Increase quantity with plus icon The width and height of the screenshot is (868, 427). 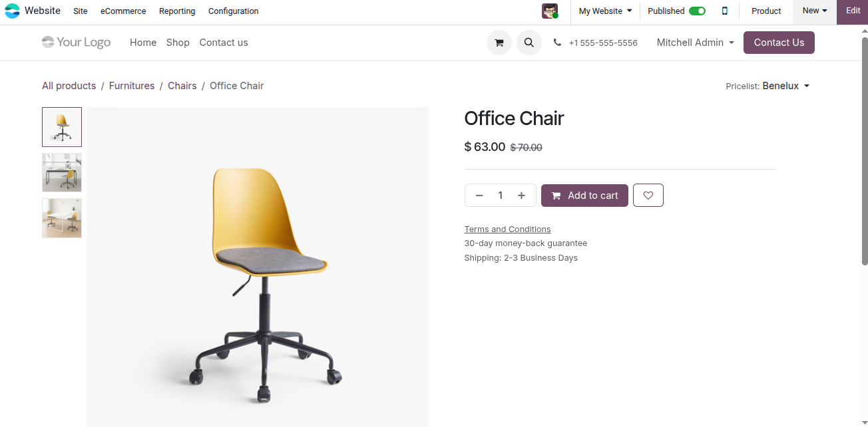pyautogui.click(x=522, y=196)
